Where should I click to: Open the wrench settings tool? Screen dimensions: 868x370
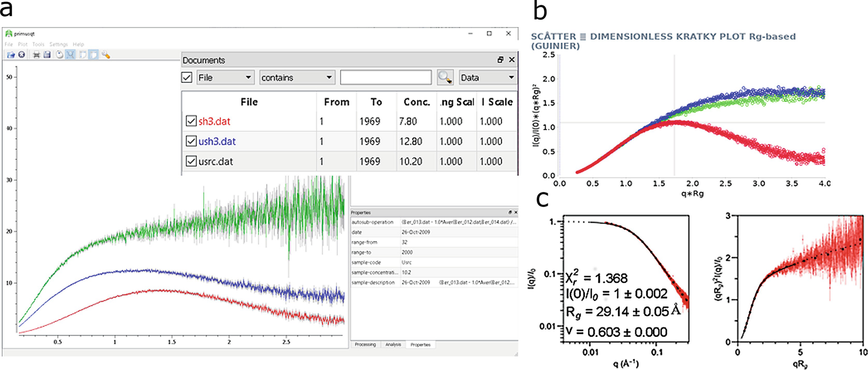(x=106, y=54)
